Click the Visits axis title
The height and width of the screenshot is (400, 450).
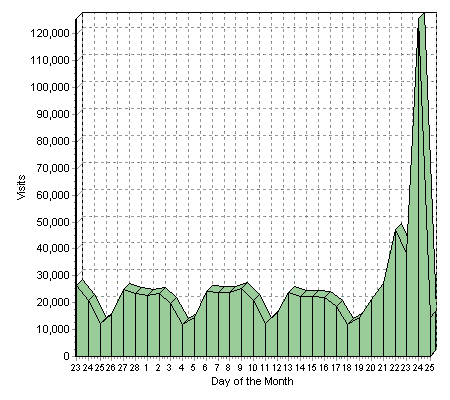(x=21, y=187)
